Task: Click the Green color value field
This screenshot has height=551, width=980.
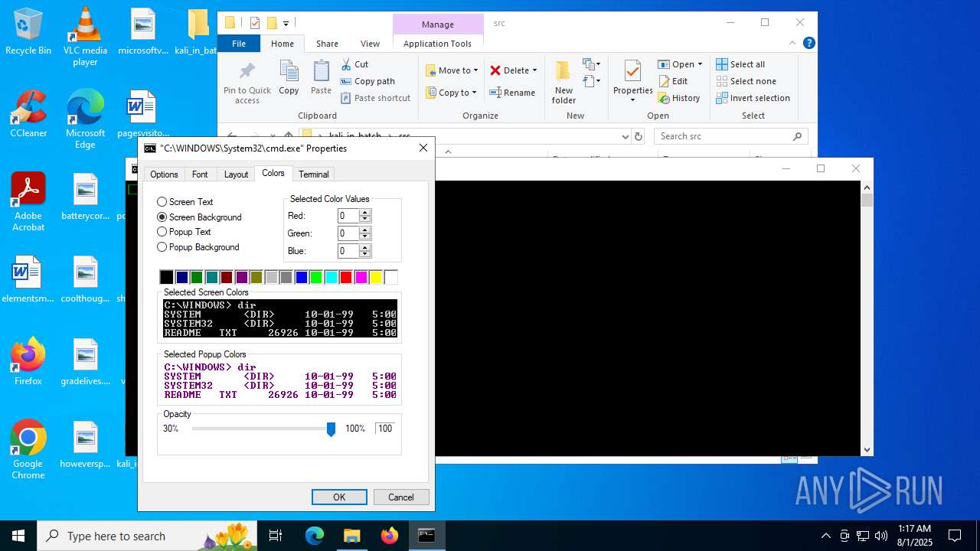Action: click(348, 233)
